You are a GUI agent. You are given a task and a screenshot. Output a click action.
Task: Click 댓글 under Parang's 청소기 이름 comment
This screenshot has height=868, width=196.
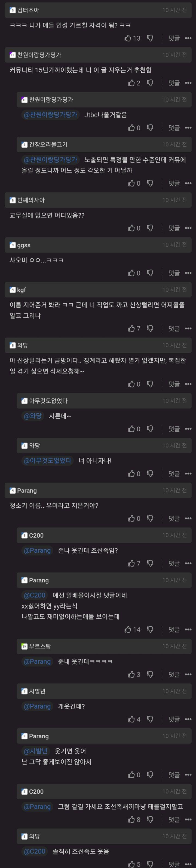tap(174, 518)
